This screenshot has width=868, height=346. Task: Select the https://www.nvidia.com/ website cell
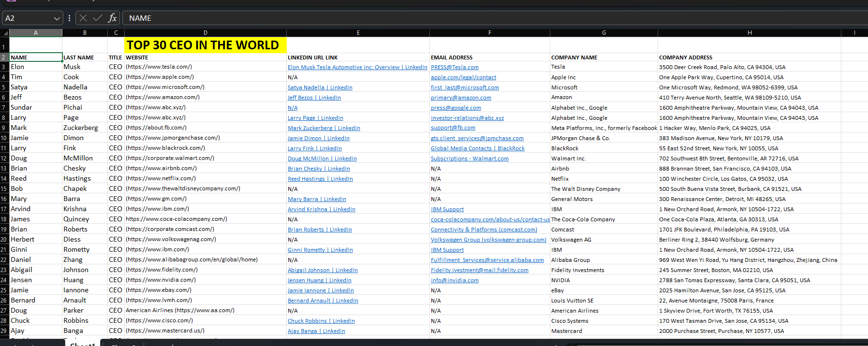pos(206,280)
